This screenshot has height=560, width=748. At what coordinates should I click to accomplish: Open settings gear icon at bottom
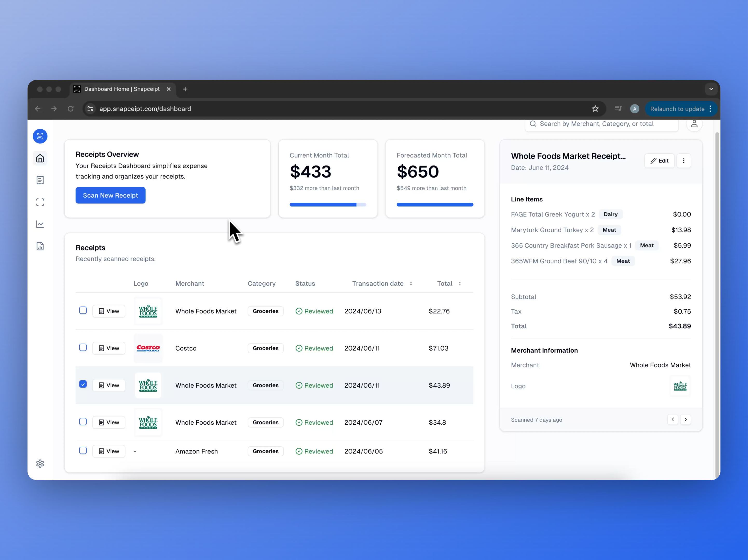tap(40, 464)
